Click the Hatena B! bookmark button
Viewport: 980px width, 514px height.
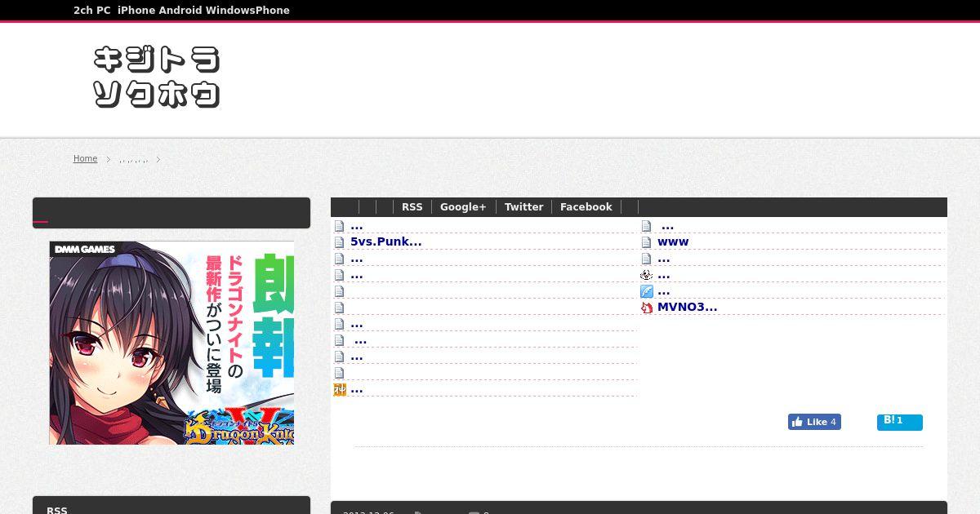(x=900, y=422)
